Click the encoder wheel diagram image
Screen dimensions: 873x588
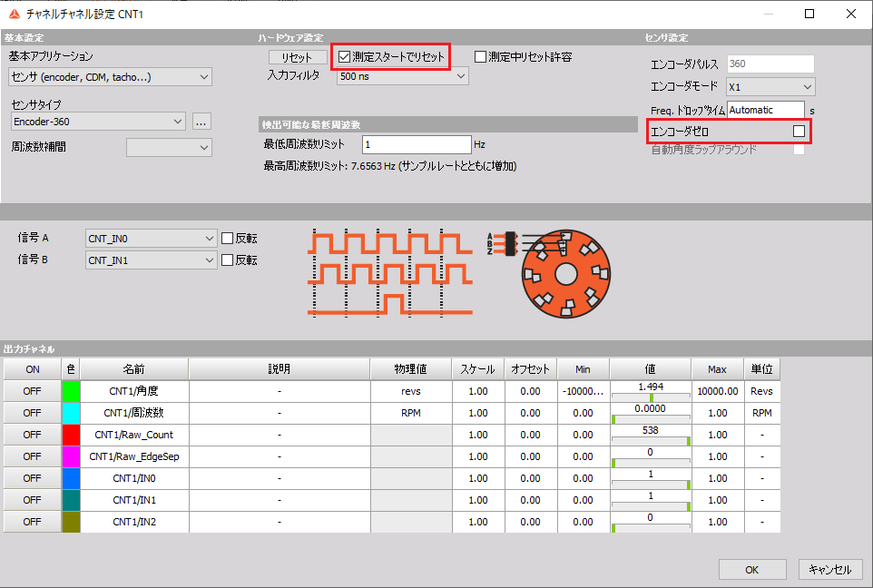click(x=565, y=274)
